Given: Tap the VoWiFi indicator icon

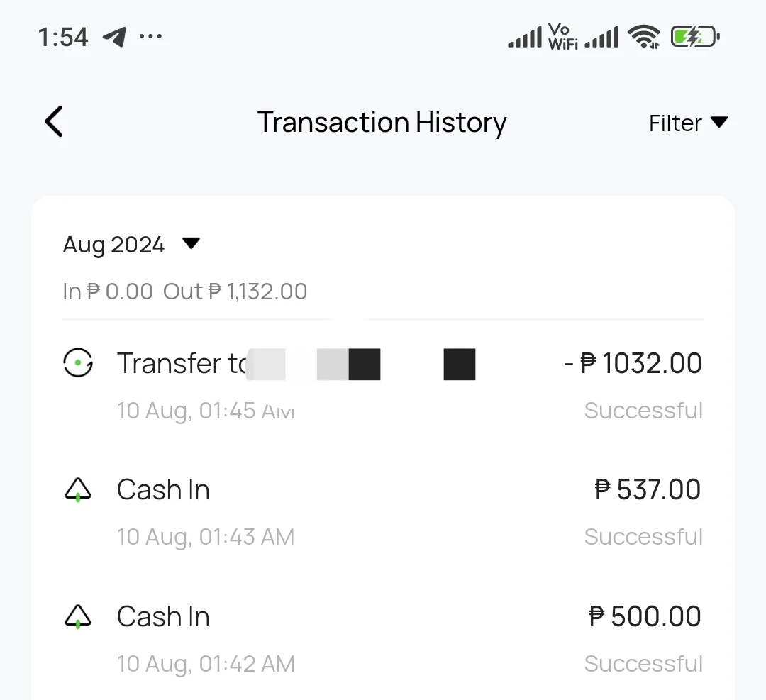Looking at the screenshot, I should tap(562, 37).
